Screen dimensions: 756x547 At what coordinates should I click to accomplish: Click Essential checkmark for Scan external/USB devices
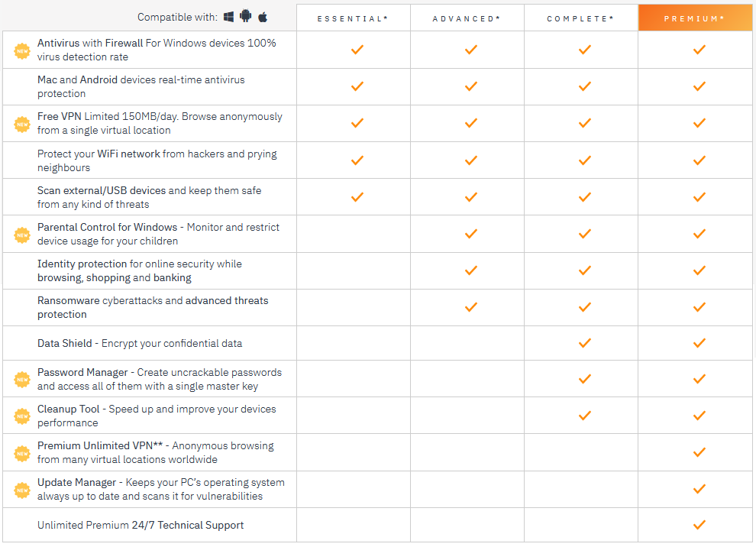pos(357,197)
